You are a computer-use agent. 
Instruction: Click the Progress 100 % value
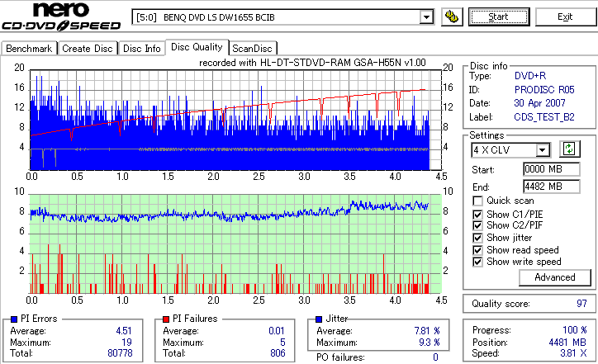575,330
